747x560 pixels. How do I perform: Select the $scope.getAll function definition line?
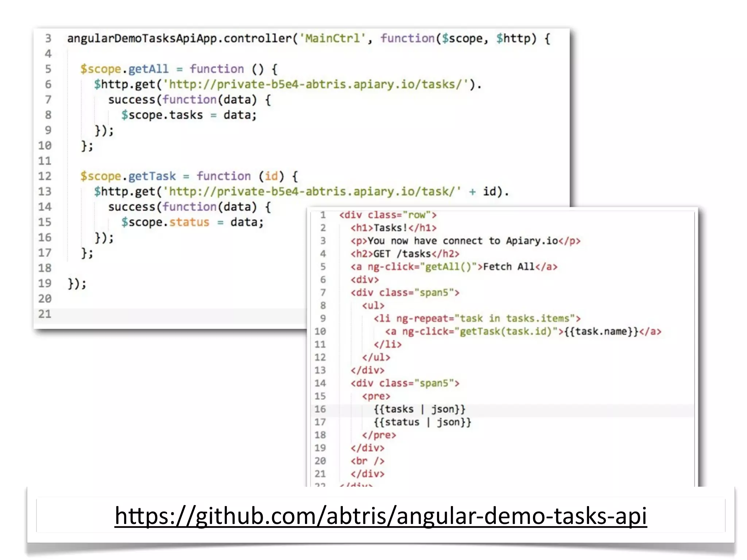[x=179, y=69]
